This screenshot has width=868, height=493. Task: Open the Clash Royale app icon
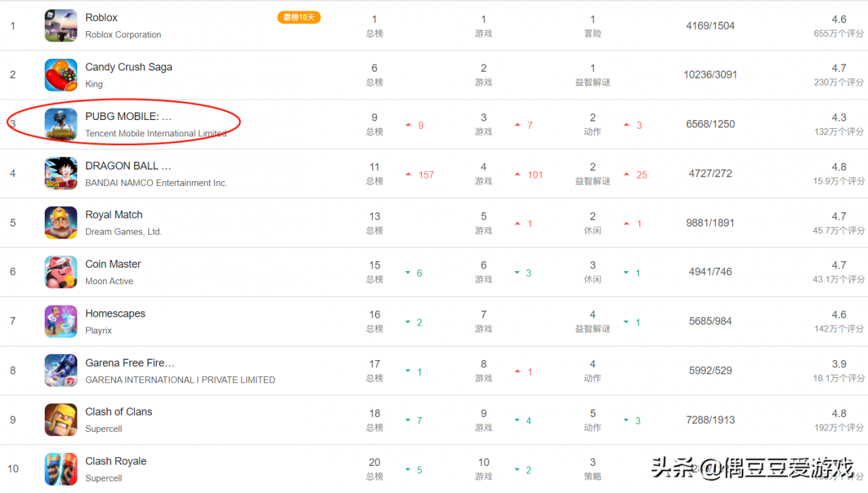pos(61,469)
